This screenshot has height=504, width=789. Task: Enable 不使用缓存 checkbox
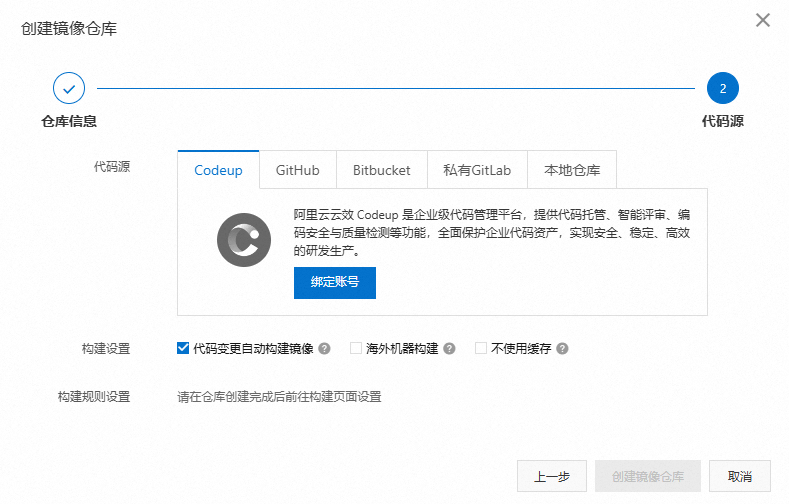coord(481,348)
